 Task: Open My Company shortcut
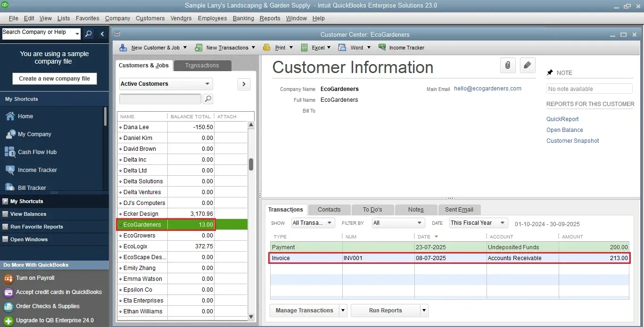[x=28, y=134]
